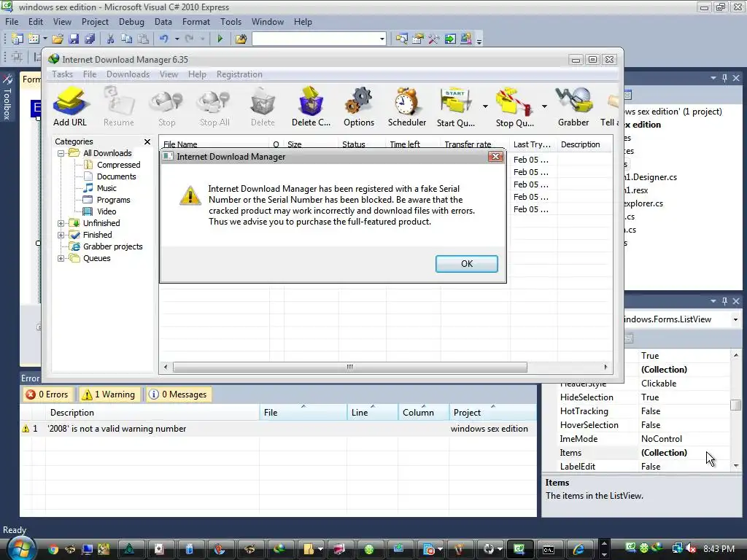The width and height of the screenshot is (747, 560).
Task: Toggle 0 Messages filter button
Action: [179, 394]
